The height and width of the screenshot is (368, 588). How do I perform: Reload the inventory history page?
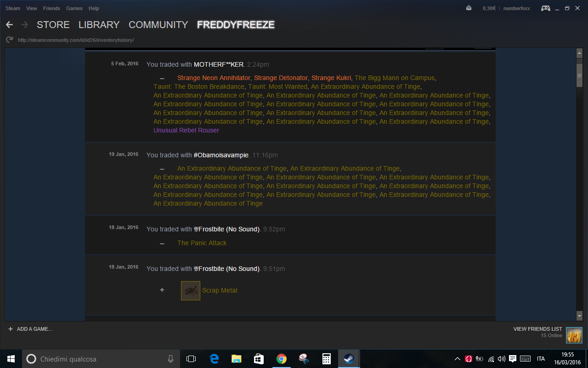coord(9,40)
